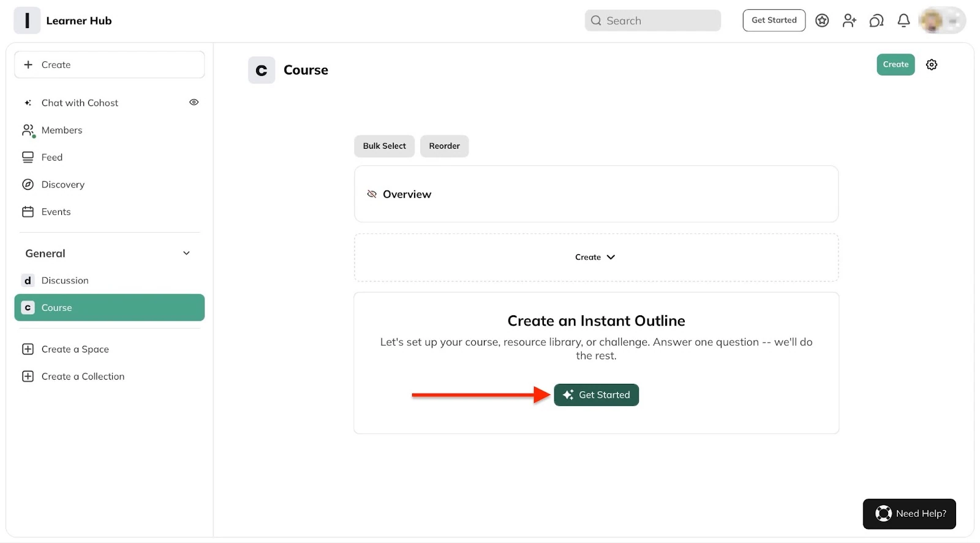Screen dimensions: 980x543
Task: Click the add member icon in header
Action: click(849, 21)
